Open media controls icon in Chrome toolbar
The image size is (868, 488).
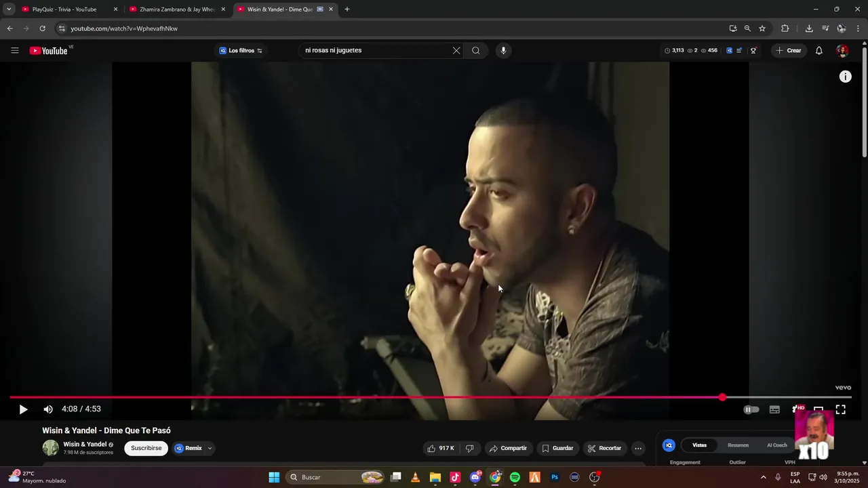(825, 28)
